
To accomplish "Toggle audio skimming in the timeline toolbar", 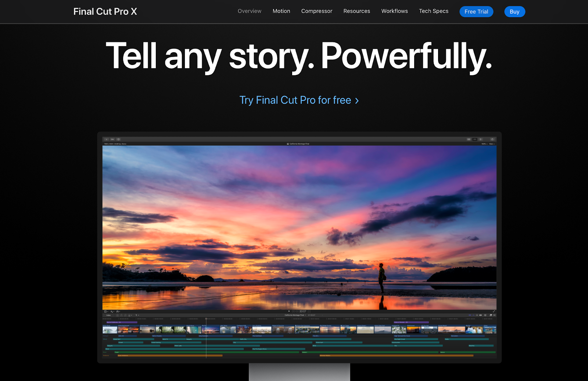I will point(473,315).
